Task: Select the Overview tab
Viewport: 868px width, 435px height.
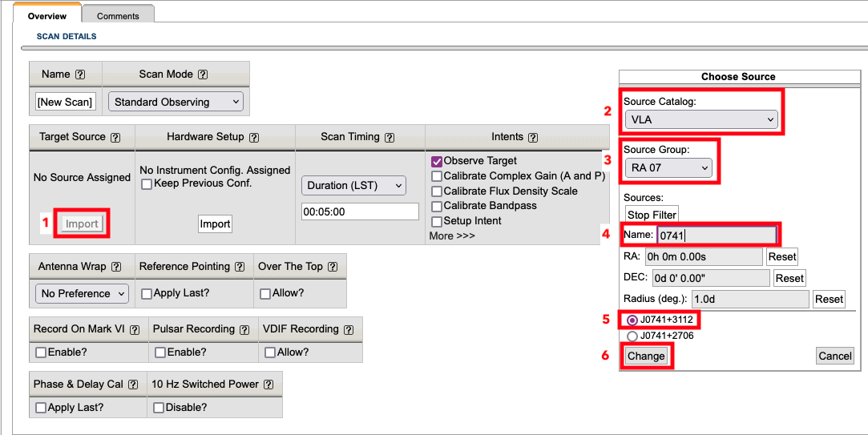Action: 46,16
